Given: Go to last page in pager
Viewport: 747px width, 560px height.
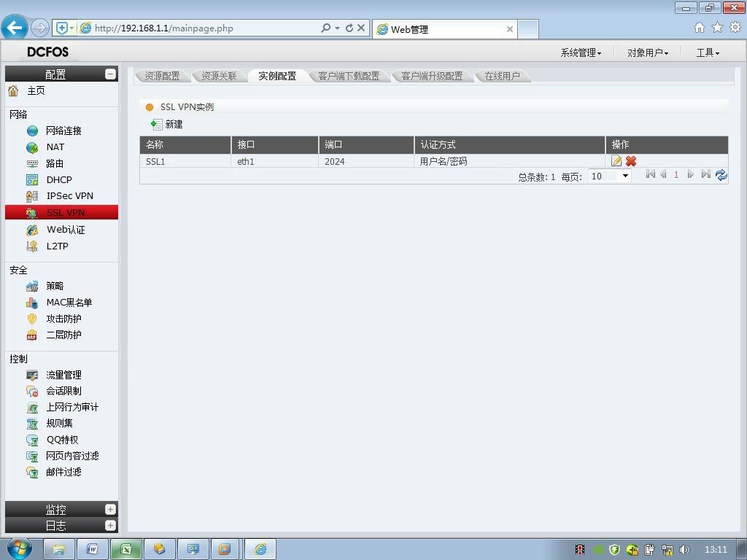Looking at the screenshot, I should pyautogui.click(x=705, y=174).
